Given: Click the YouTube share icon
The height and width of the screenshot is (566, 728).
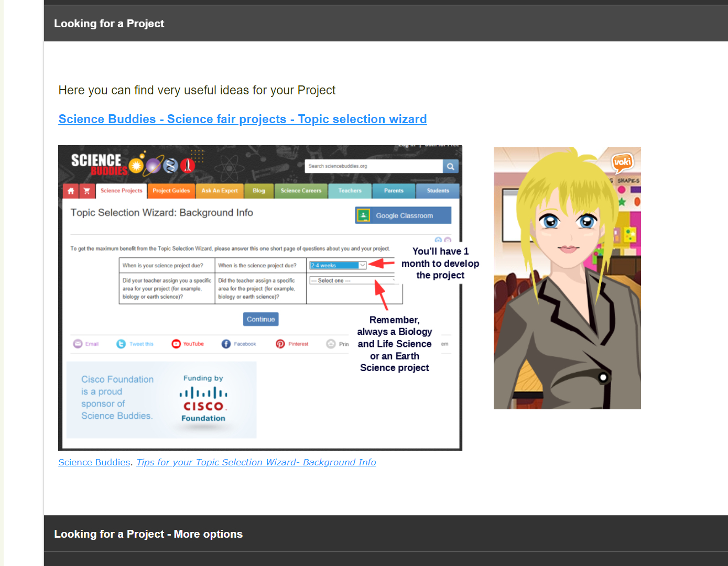Looking at the screenshot, I should click(x=176, y=344).
